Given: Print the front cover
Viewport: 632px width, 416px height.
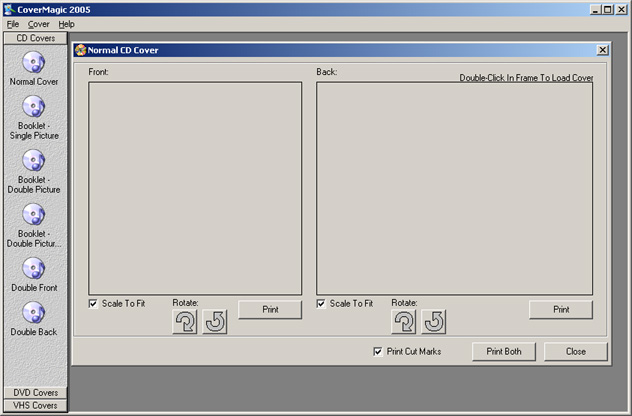Looking at the screenshot, I should 270,310.
